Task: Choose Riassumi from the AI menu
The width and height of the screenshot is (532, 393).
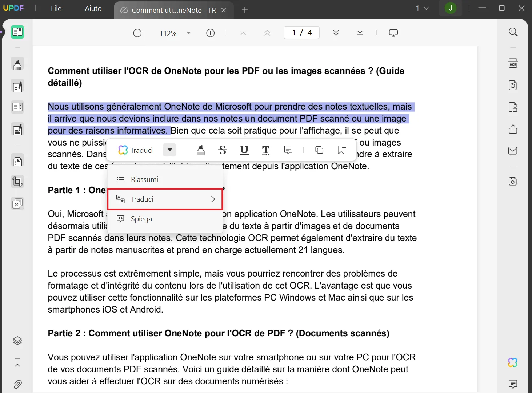Action: point(165,179)
